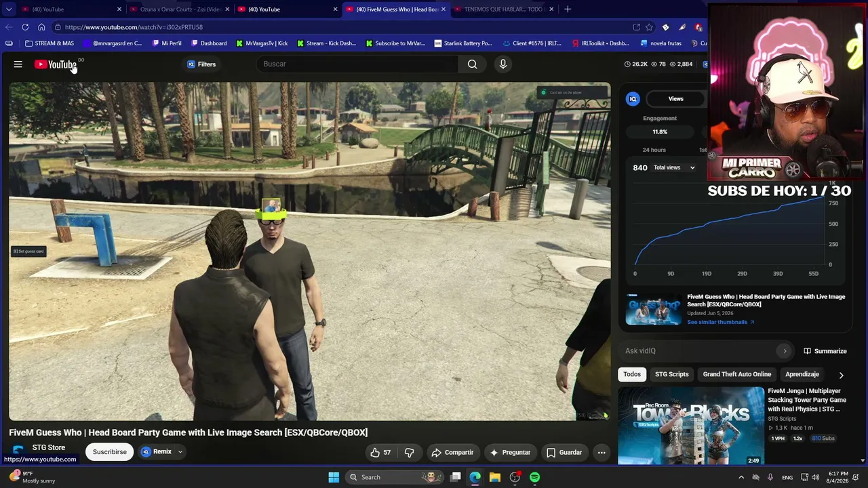The width and height of the screenshot is (868, 488).
Task: Click the taskbar Search box
Action: click(x=394, y=477)
